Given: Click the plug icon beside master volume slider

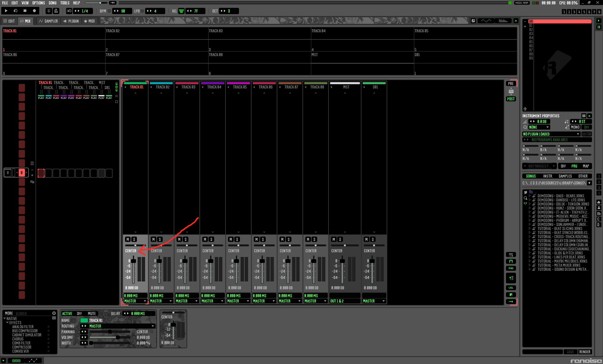Looking at the screenshot, I should [113, 3].
